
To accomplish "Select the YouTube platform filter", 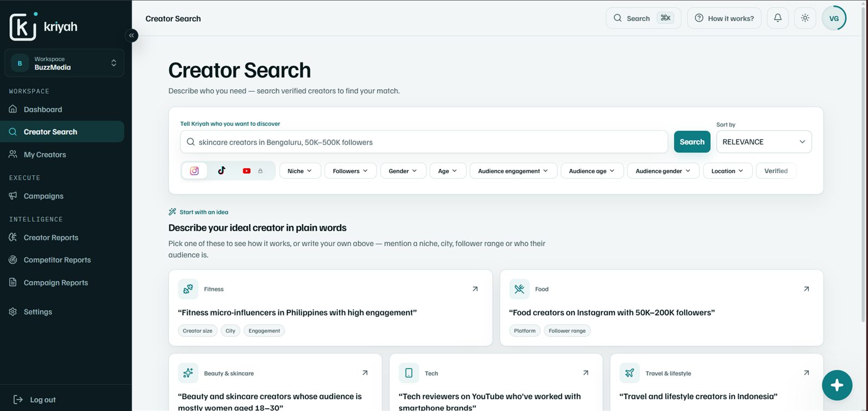I will (x=246, y=171).
